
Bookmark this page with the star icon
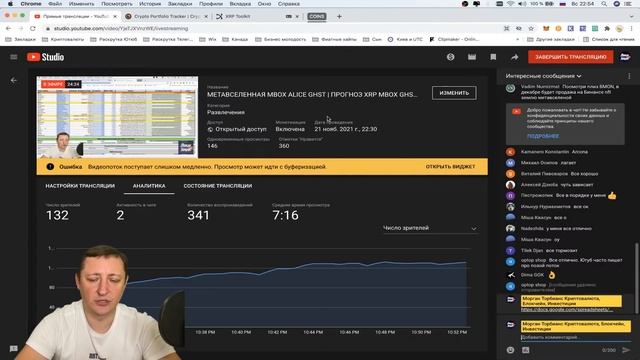tap(531, 28)
